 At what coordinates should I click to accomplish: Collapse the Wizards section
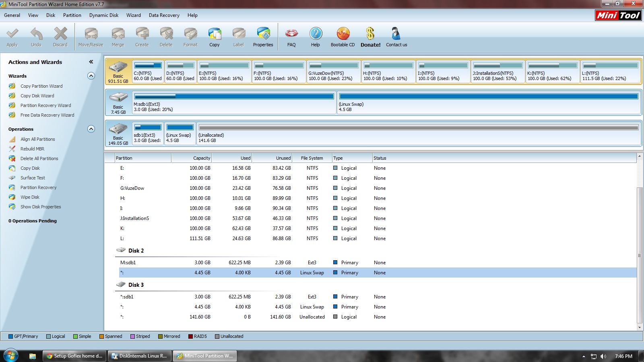coord(91,76)
